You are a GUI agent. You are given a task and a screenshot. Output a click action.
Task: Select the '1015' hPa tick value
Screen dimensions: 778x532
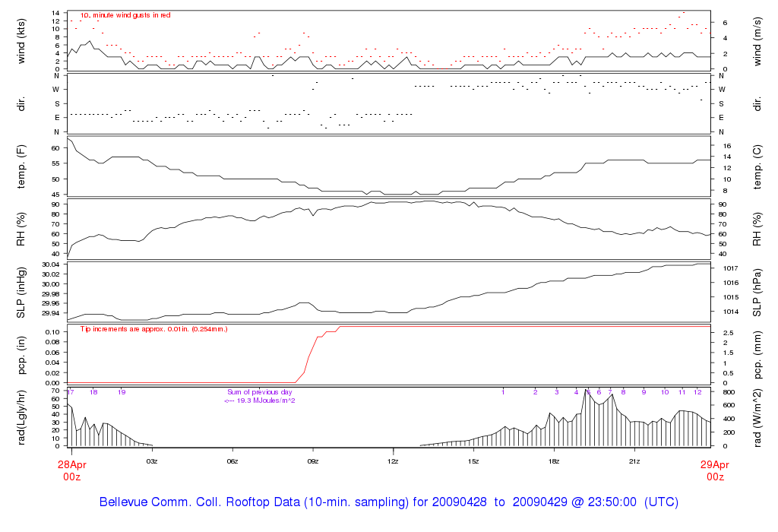click(731, 297)
